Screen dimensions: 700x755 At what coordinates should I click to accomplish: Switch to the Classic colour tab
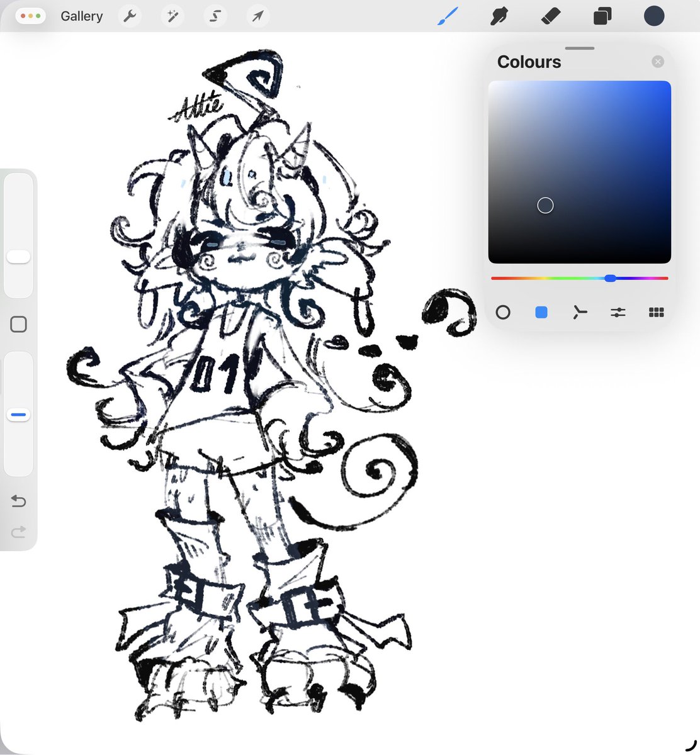click(x=541, y=312)
